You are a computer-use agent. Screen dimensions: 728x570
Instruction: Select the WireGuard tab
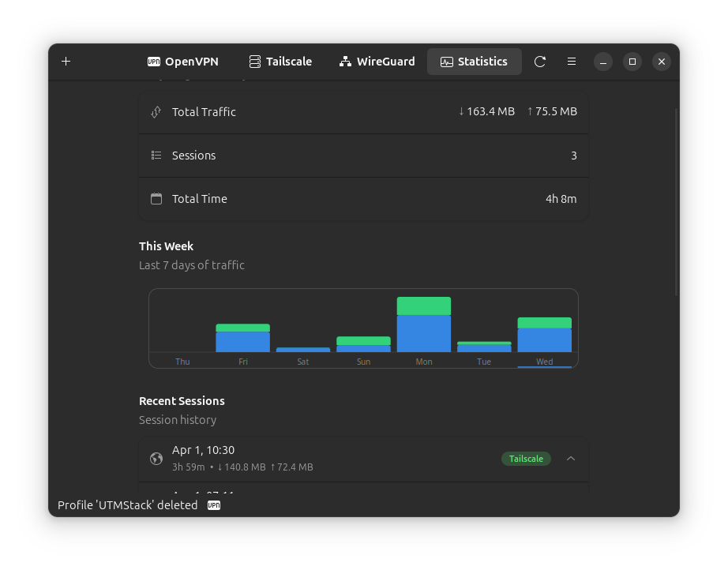pos(377,62)
